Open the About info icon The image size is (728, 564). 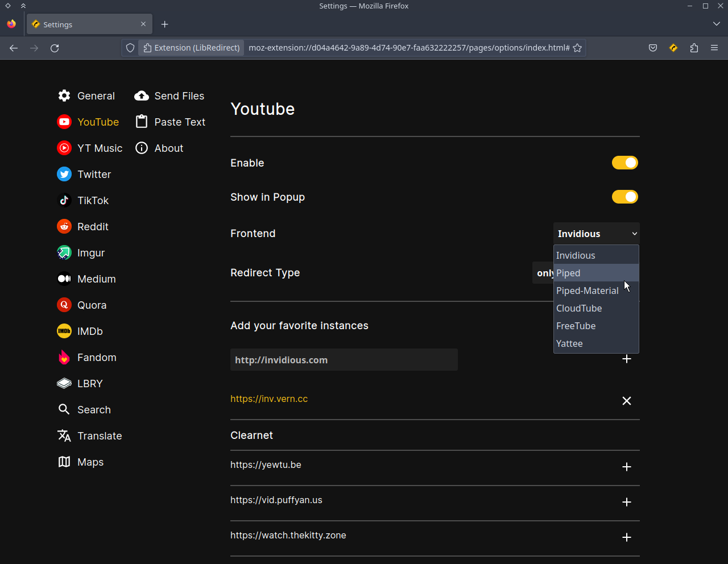[142, 148]
